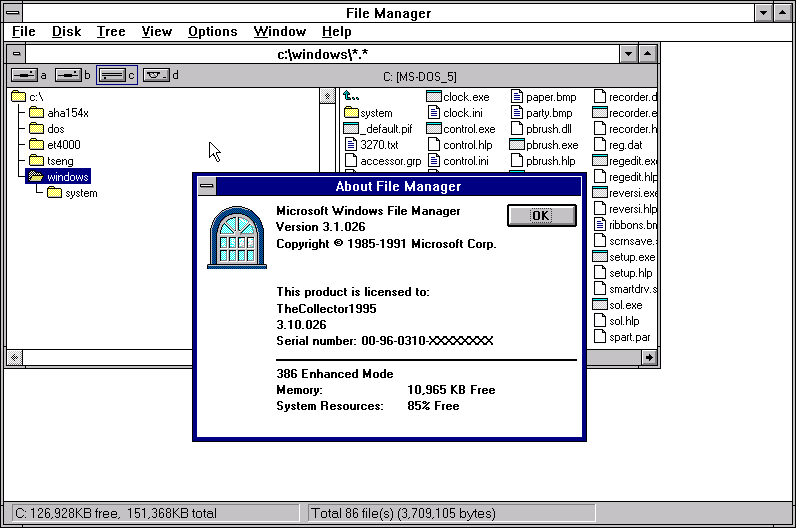This screenshot has width=796, height=528.
Task: Select drive d icon
Action: [155, 75]
